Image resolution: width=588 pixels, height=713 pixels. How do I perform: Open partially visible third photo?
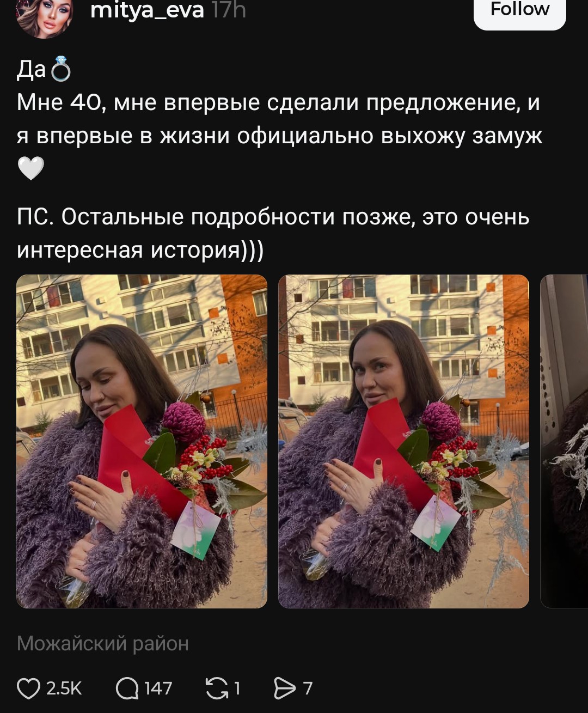point(564,441)
